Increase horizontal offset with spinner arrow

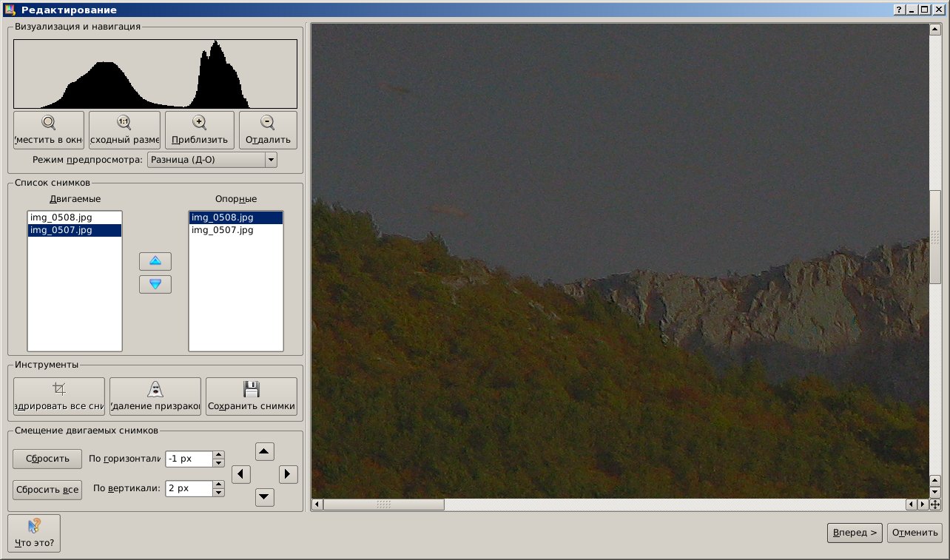[x=218, y=454]
